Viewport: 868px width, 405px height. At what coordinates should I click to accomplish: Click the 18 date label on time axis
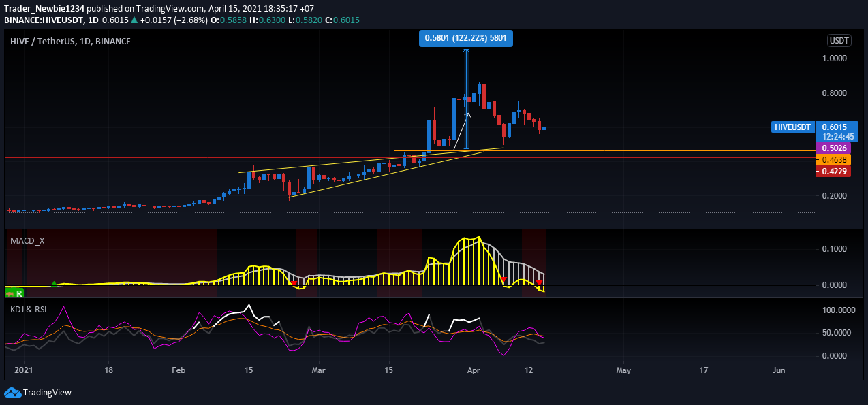click(x=109, y=370)
